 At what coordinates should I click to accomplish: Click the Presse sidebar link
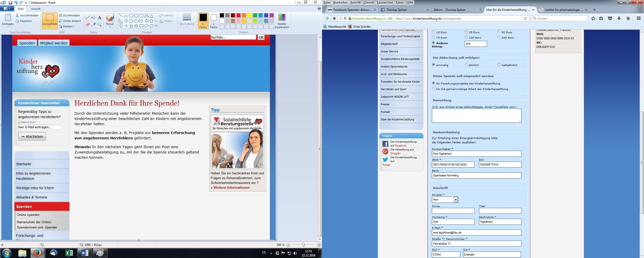(x=401, y=104)
